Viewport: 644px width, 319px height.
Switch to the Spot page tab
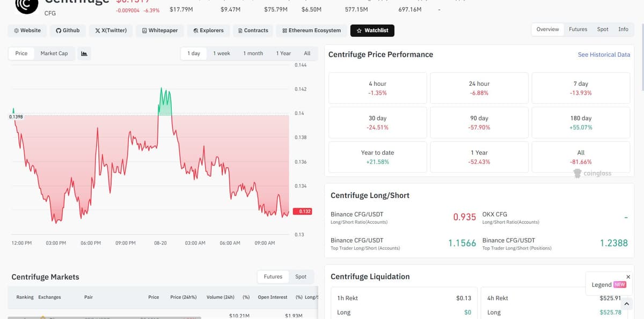click(x=603, y=29)
